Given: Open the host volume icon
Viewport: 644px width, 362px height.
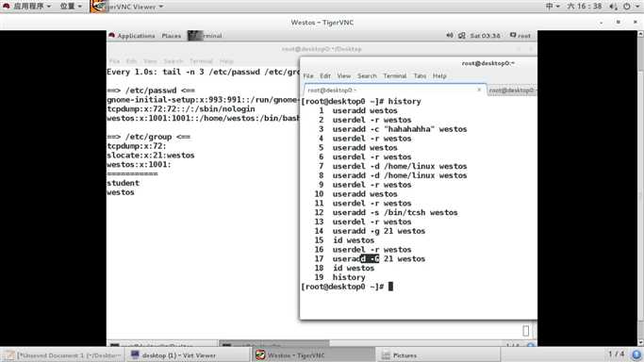Looking at the screenshot, I should pos(613,7).
